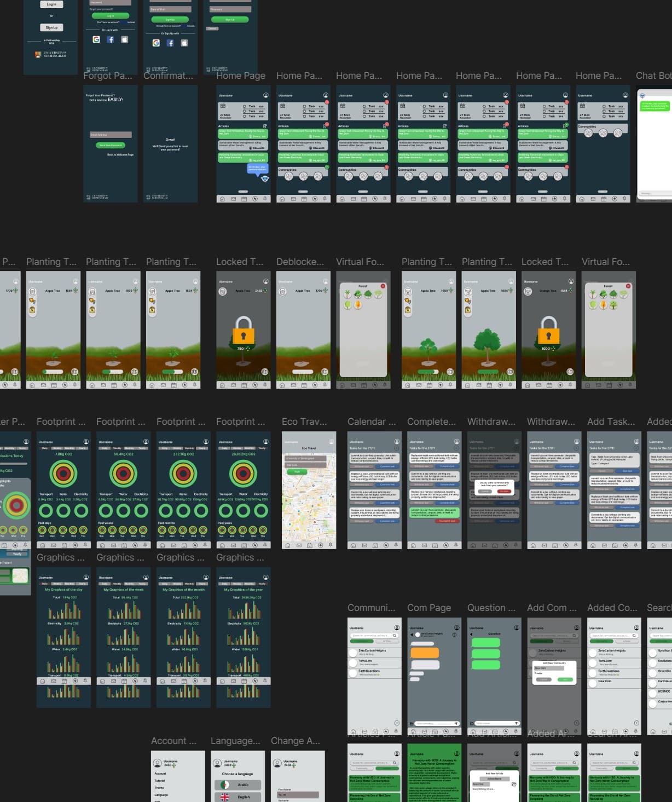Select the calendar icon in the bottom navigation
The width and height of the screenshot is (672, 802).
[x=245, y=199]
